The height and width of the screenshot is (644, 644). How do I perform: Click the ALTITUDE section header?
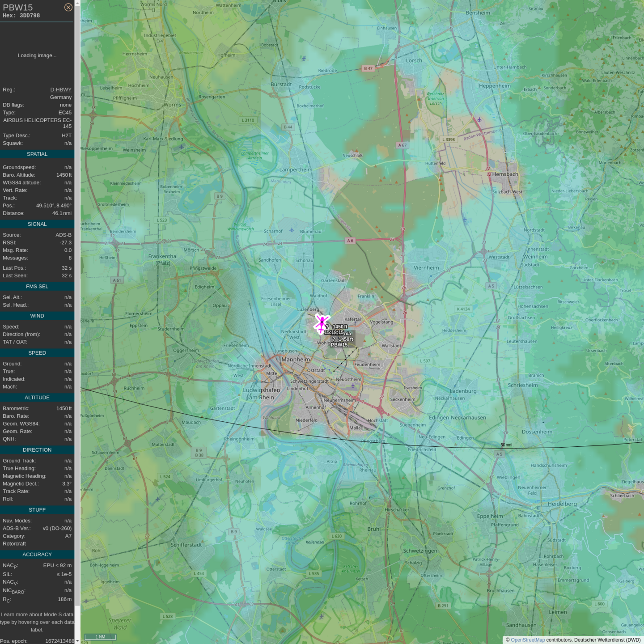[x=37, y=398]
